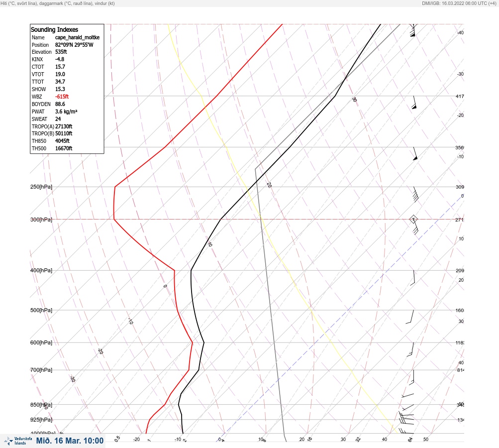Screen dimensions: 499x448
Task: Click the 209 height label on right axis
Action: pyautogui.click(x=460, y=271)
